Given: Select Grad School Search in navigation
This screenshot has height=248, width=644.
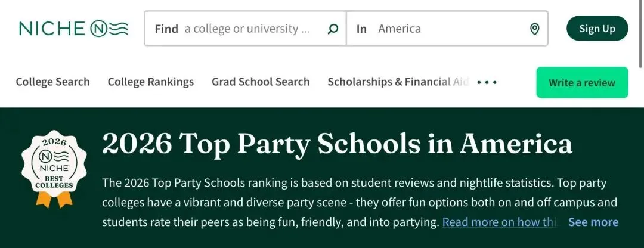Looking at the screenshot, I should [261, 82].
